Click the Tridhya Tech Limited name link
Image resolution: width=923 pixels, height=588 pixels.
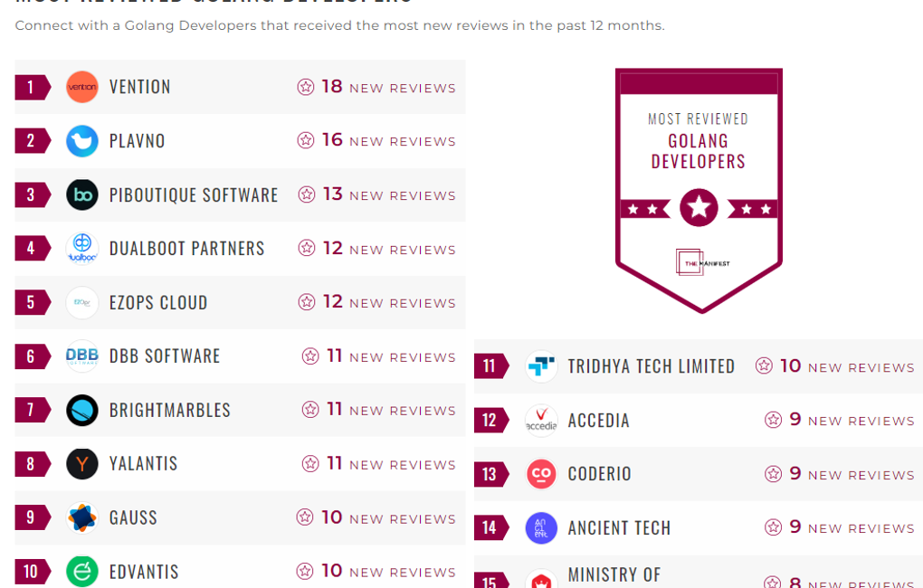(652, 366)
